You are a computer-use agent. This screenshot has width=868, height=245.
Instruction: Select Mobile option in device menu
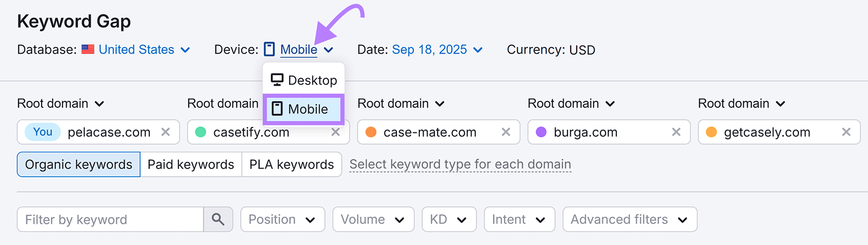304,109
